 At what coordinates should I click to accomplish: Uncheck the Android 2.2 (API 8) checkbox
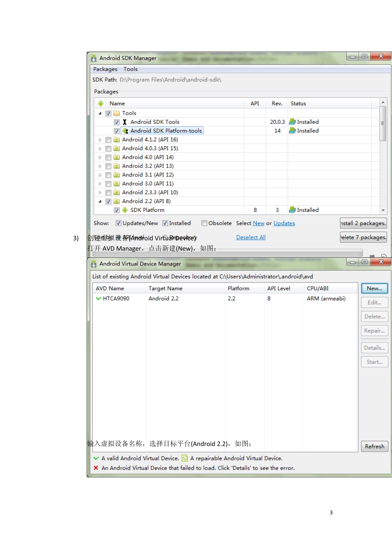pos(109,202)
